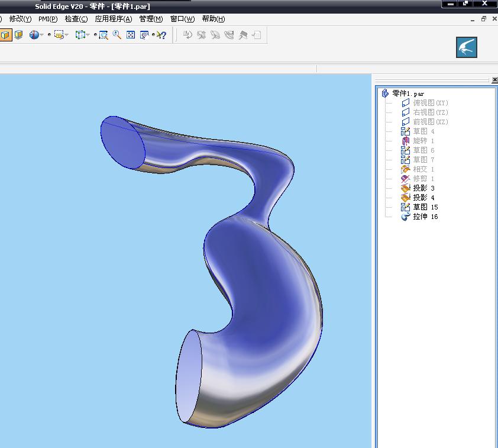Select 草图 6 in feature tree
This screenshot has height=448, width=498.
click(423, 150)
